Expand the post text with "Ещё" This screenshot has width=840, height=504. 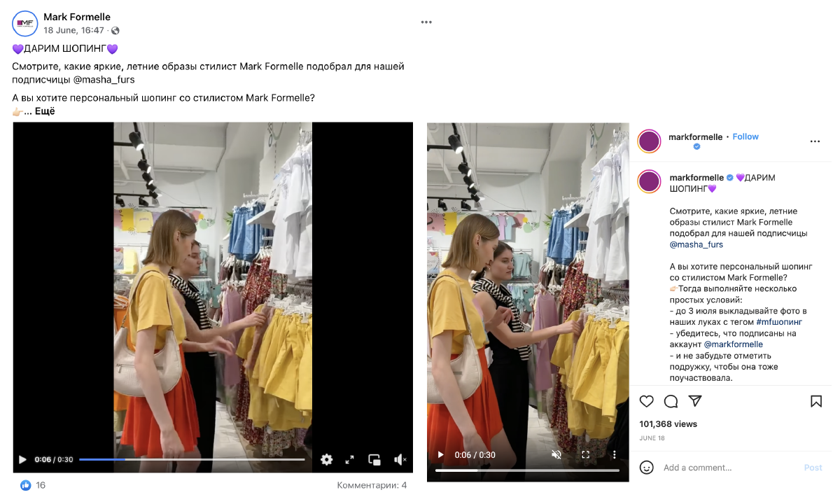tap(45, 111)
